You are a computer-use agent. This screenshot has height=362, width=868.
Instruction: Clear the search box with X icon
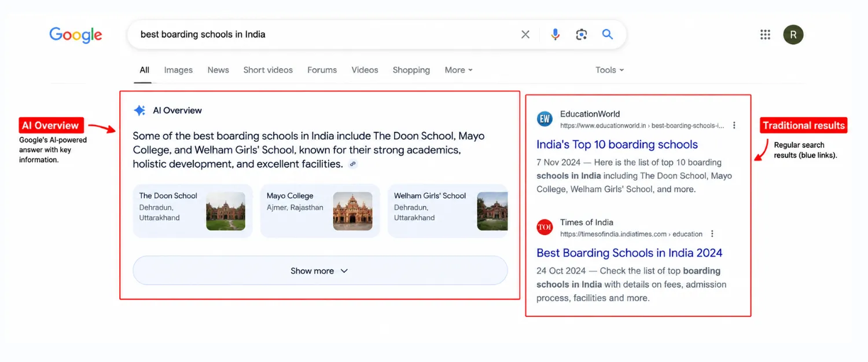point(525,35)
